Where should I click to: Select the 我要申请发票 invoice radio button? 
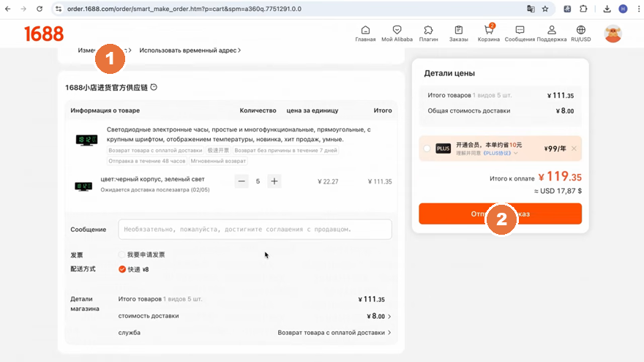[x=121, y=254]
